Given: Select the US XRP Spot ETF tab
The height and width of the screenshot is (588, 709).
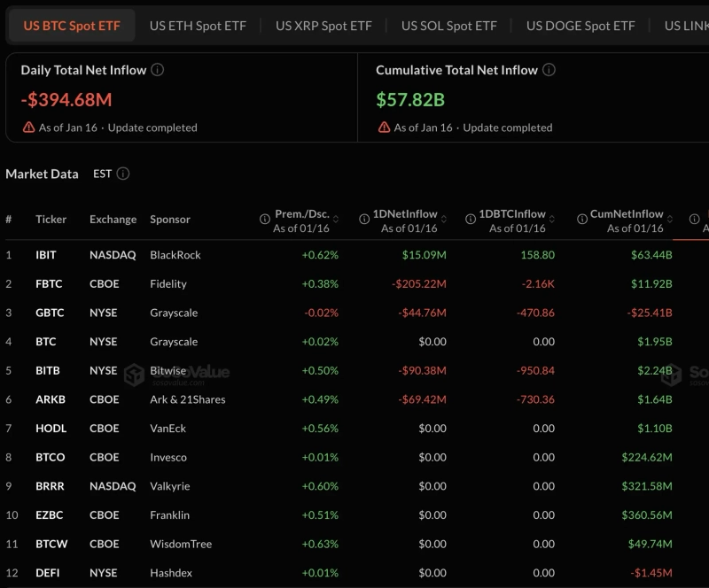Looking at the screenshot, I should point(323,26).
